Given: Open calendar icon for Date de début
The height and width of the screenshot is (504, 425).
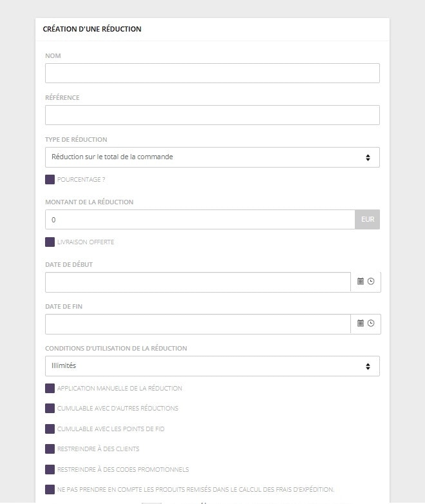Looking at the screenshot, I should tap(361, 282).
